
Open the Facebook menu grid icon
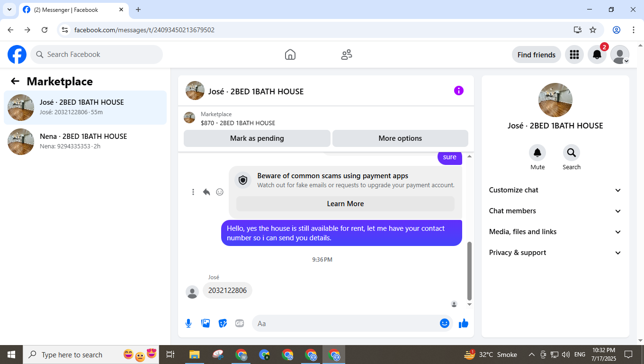pos(574,55)
